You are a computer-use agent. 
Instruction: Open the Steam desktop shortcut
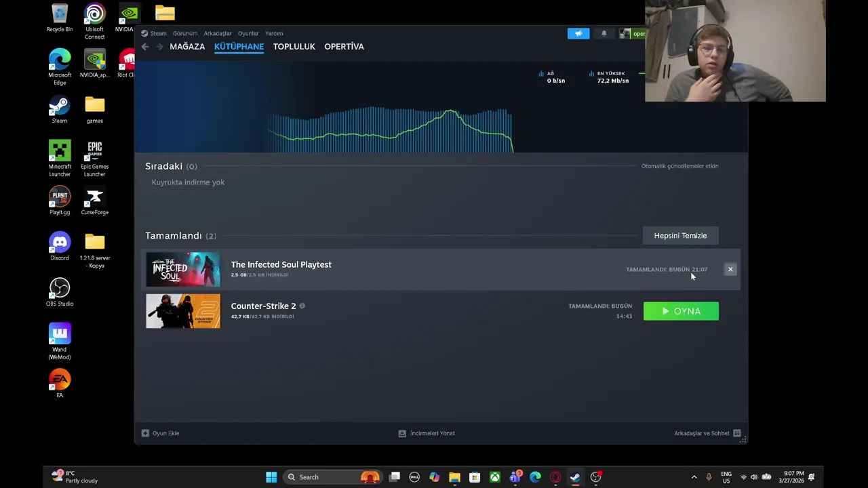pyautogui.click(x=60, y=109)
